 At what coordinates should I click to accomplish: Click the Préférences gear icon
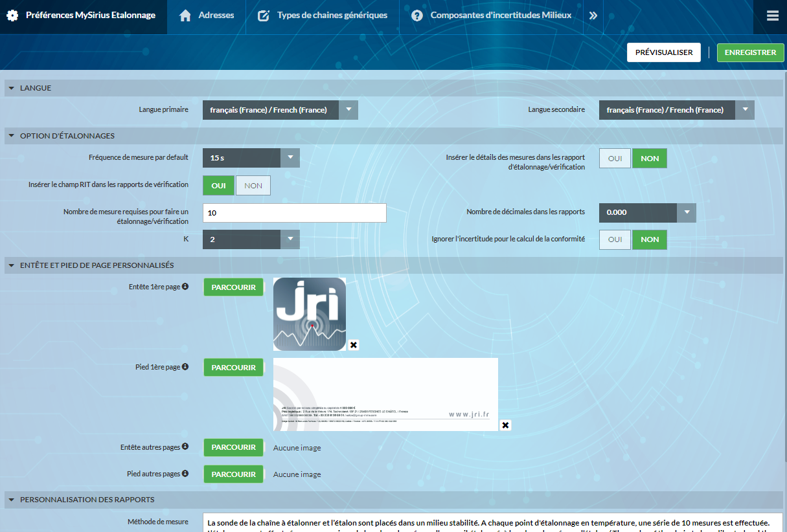tap(12, 16)
